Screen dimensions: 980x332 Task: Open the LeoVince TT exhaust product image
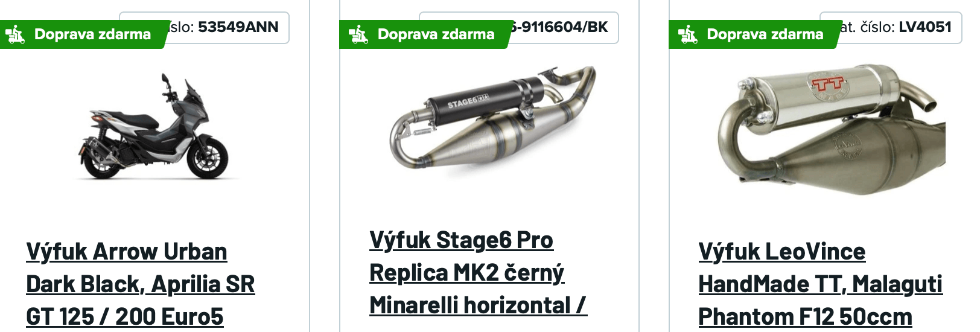tap(832, 129)
